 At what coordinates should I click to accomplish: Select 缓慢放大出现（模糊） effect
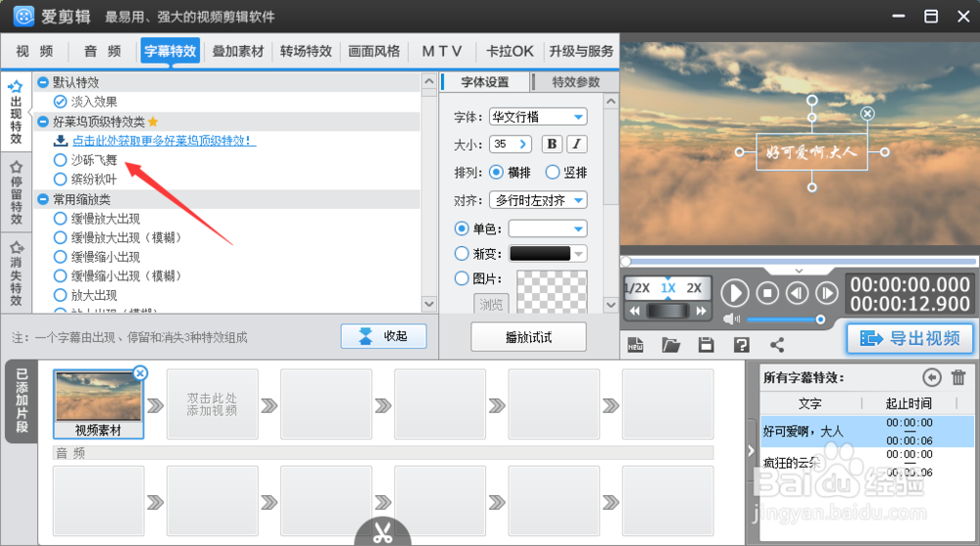coord(60,237)
